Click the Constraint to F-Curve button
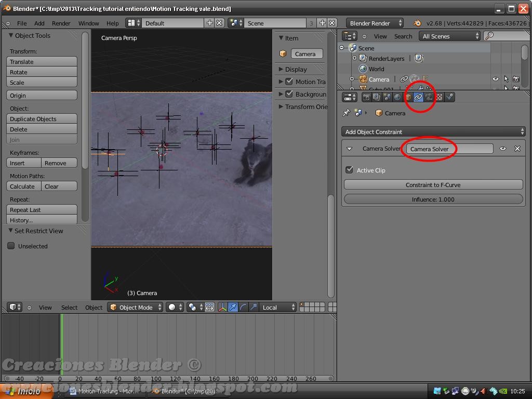This screenshot has height=399, width=532. point(433,185)
